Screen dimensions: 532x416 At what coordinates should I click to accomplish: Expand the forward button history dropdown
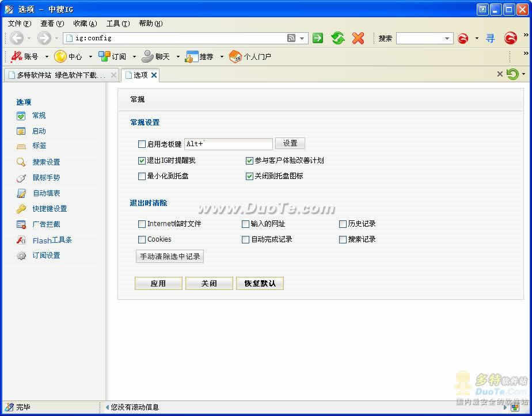pyautogui.click(x=56, y=39)
